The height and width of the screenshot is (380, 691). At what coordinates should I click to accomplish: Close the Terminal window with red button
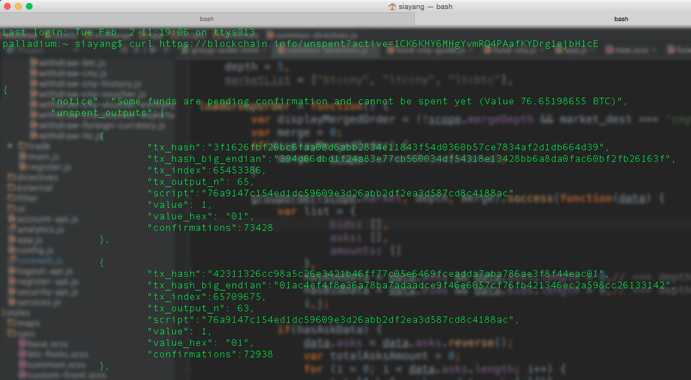click(7, 6)
